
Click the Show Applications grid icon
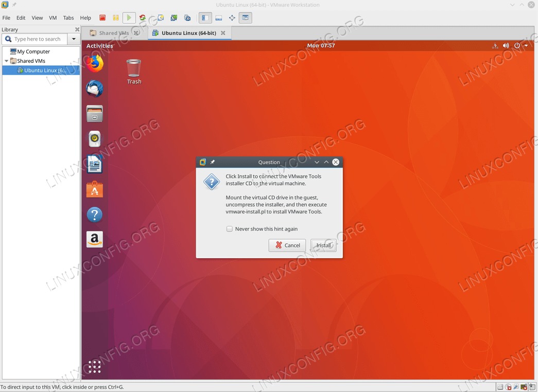[95, 367]
